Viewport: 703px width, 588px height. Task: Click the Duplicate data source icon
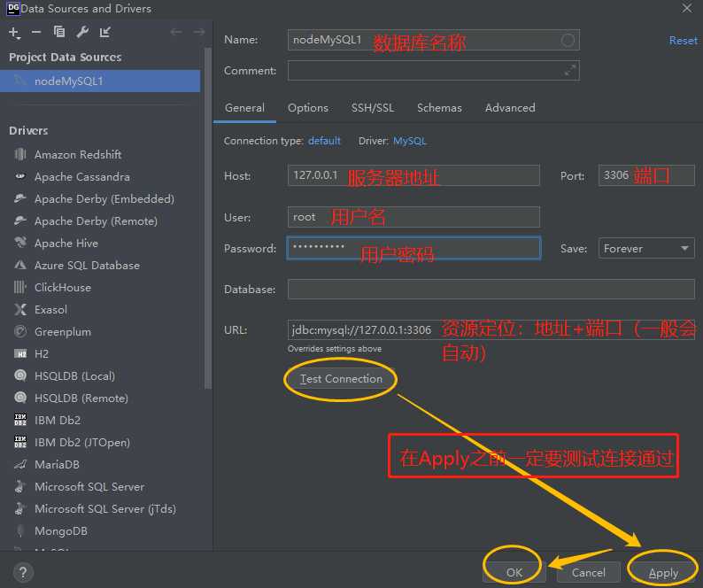coord(59,32)
